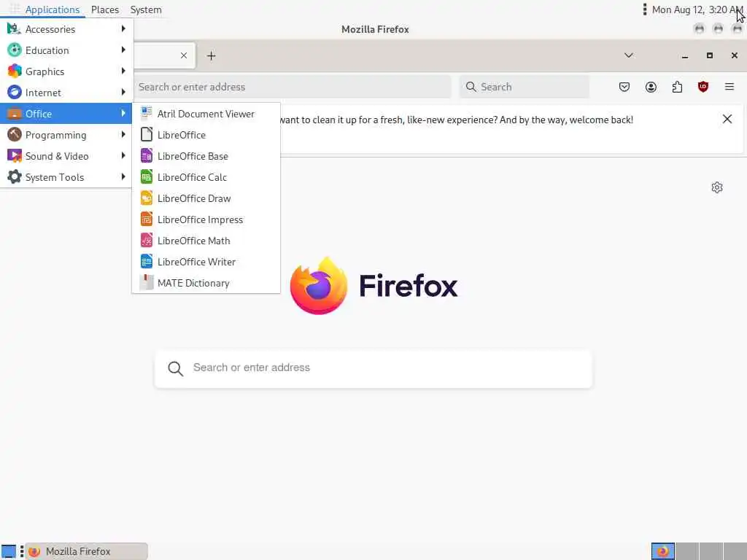This screenshot has height=560, width=747.
Task: Dismiss the welcome back notification
Action: coord(727,119)
